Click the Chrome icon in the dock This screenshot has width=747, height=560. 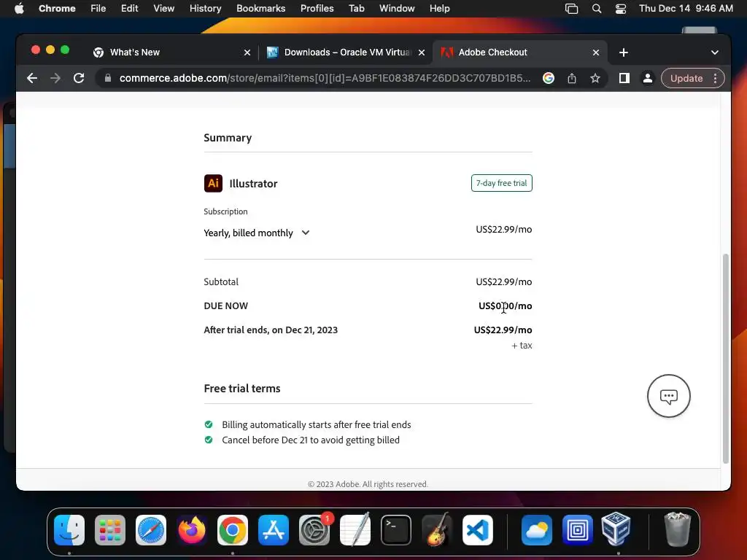click(233, 530)
